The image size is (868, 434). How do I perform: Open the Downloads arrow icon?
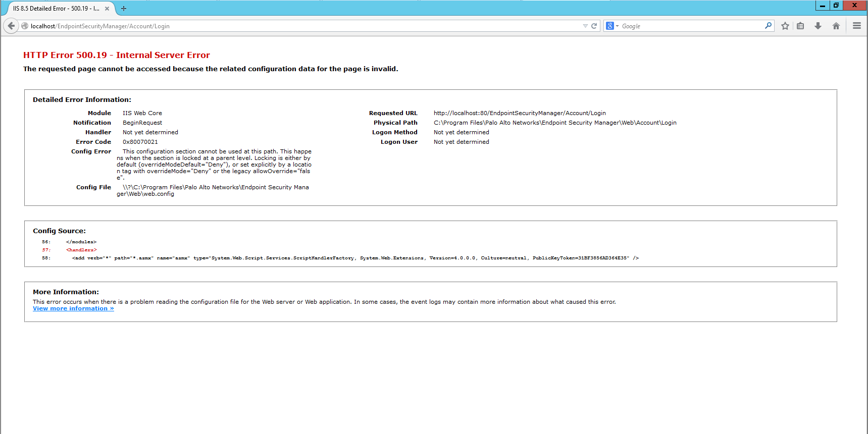[x=818, y=26]
